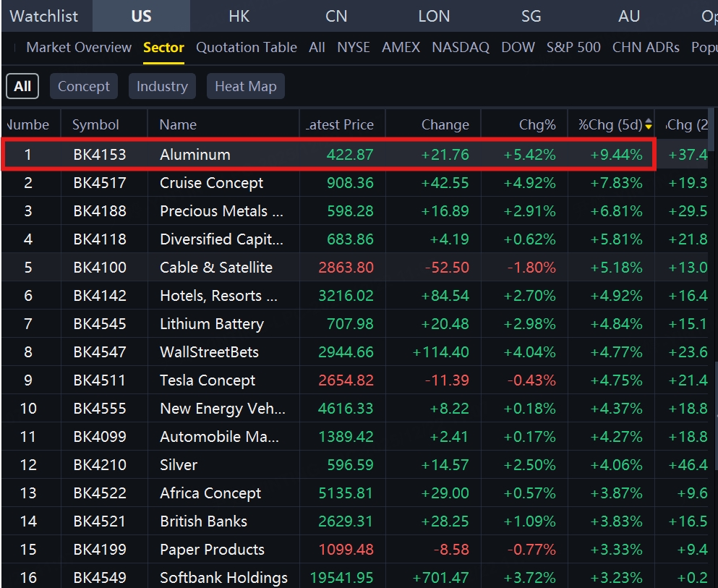Open the Market Overview sub-tab
This screenshot has width=718, height=588.
79,48
